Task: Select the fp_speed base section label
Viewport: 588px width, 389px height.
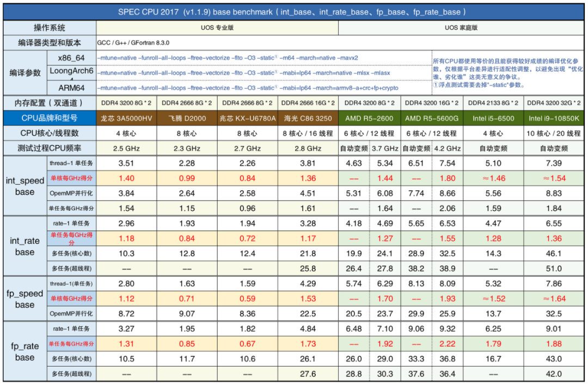Action: [24, 299]
